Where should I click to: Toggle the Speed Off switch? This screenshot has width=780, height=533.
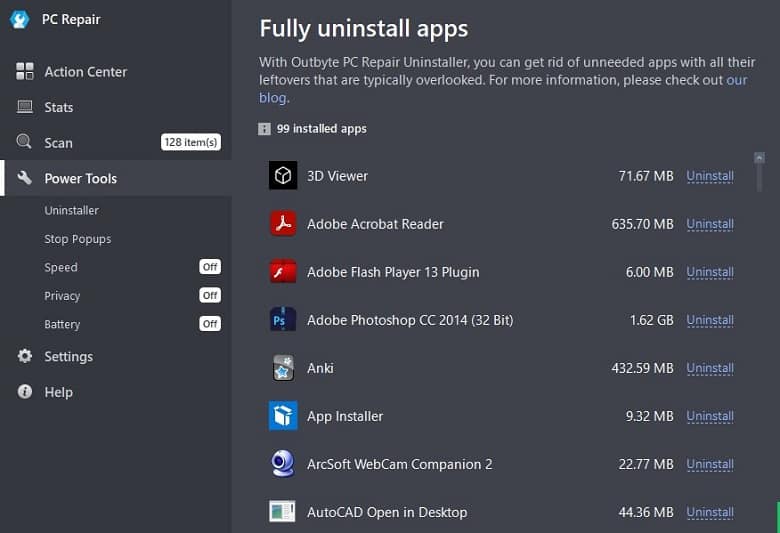(210, 267)
